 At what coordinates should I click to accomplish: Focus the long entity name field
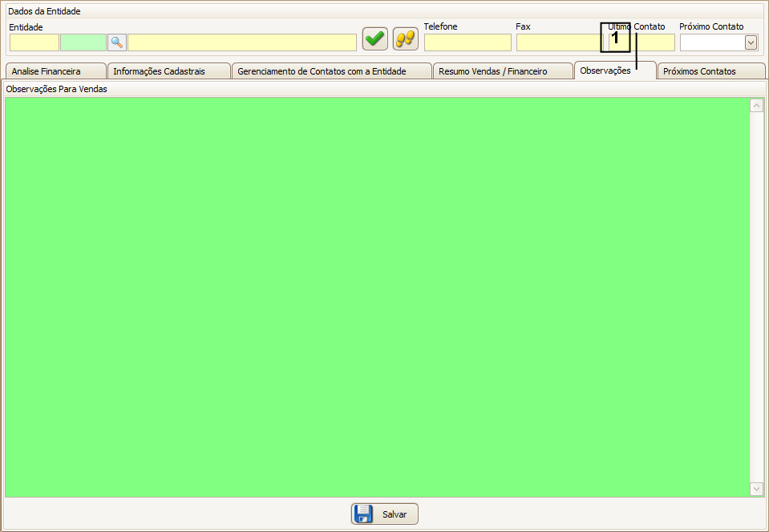click(x=242, y=42)
